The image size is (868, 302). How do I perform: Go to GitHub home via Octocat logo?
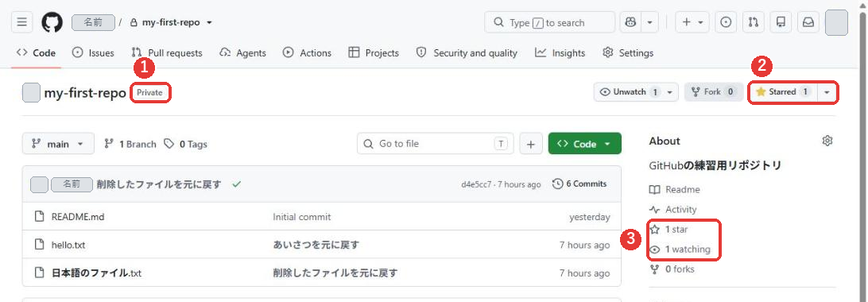coord(52,23)
